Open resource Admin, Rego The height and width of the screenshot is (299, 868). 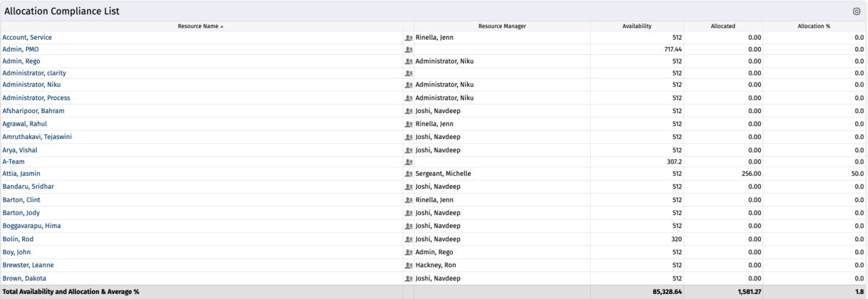[x=21, y=62]
